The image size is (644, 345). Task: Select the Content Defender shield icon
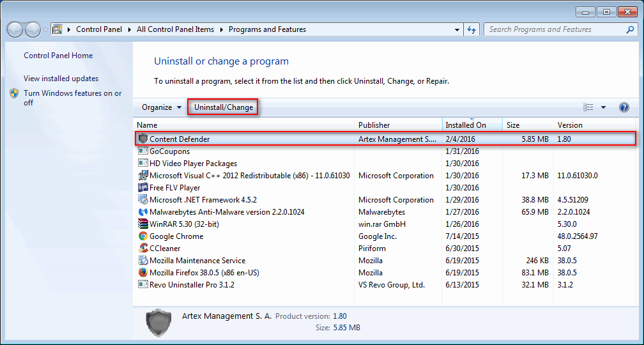coord(143,139)
